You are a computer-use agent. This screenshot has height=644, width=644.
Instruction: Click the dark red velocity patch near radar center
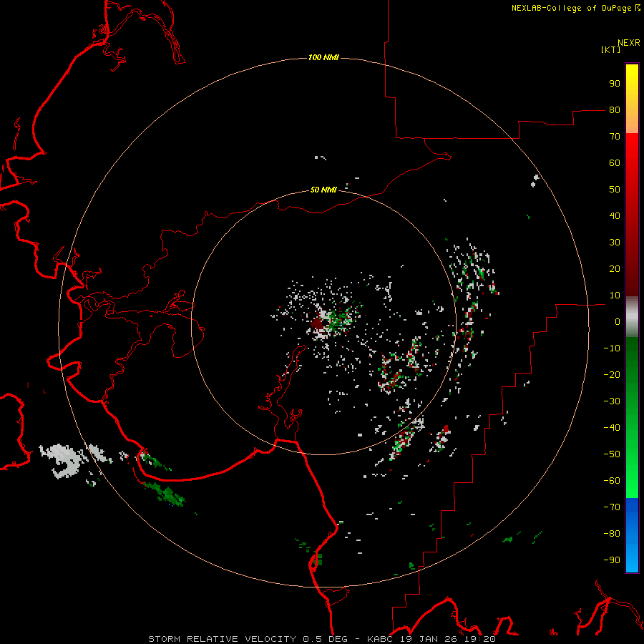point(318,323)
